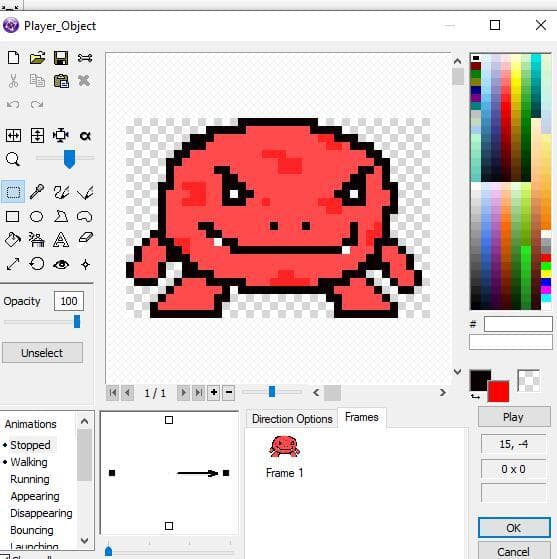The image size is (557, 559).
Task: Choose the right direction black square
Action: (226, 473)
